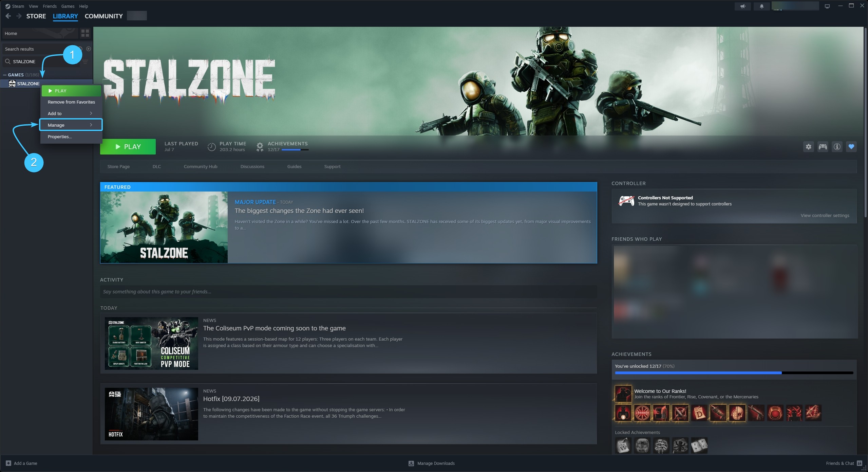The image size is (868, 472).
Task: Select the letter D note achievement icon
Action: [x=699, y=413]
